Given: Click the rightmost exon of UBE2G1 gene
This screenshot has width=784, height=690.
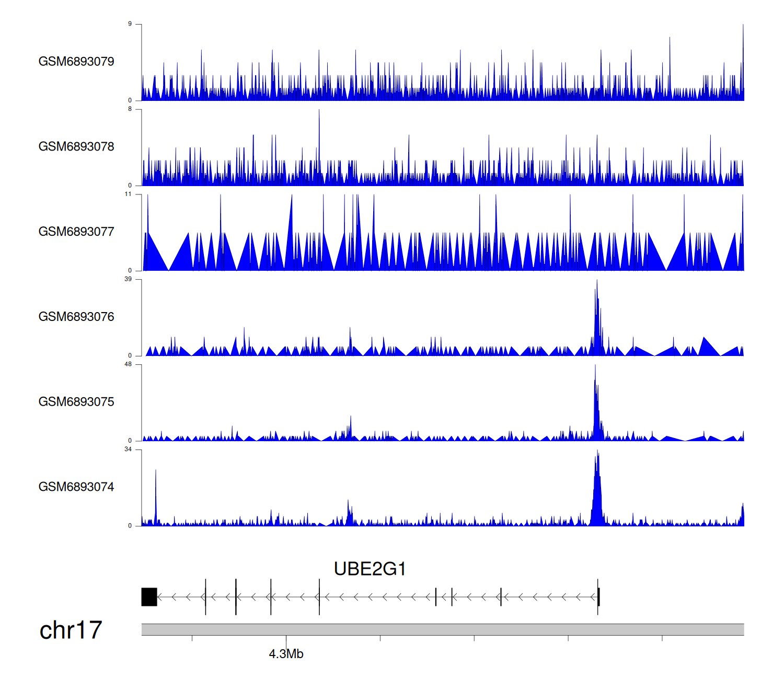Looking at the screenshot, I should coord(598,597).
